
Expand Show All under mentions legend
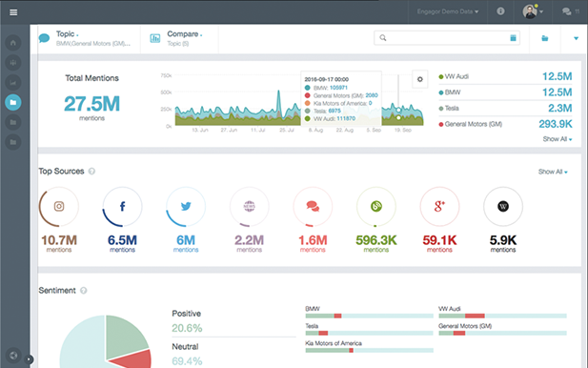pos(558,139)
